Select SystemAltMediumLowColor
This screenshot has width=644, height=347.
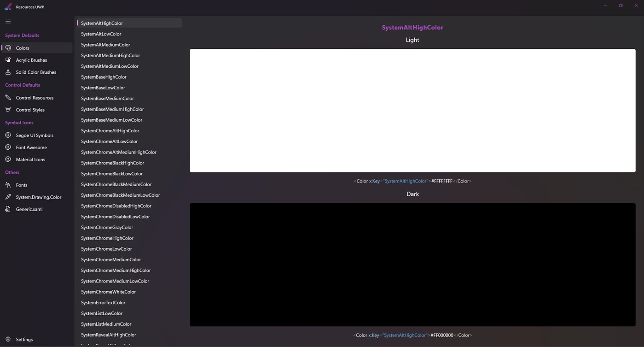129,66
